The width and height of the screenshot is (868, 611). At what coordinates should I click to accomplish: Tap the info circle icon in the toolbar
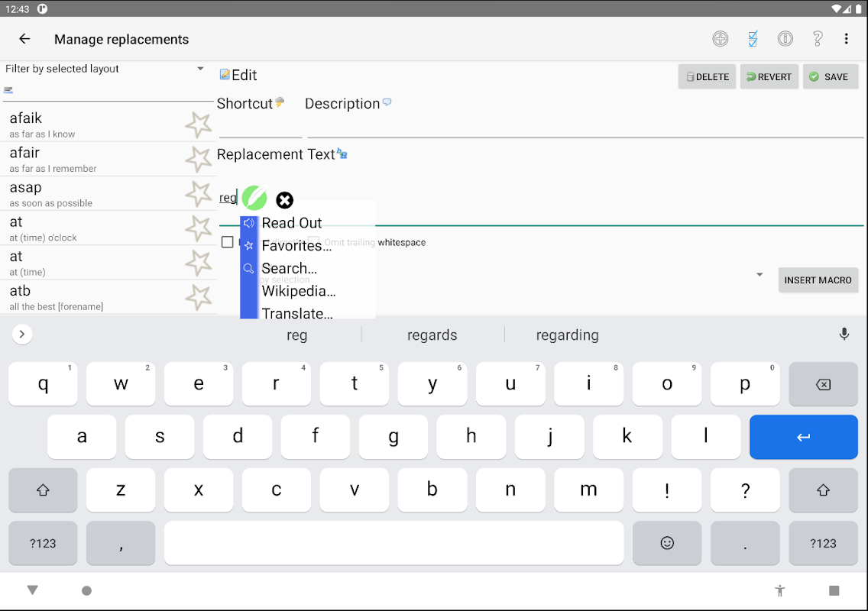(785, 39)
